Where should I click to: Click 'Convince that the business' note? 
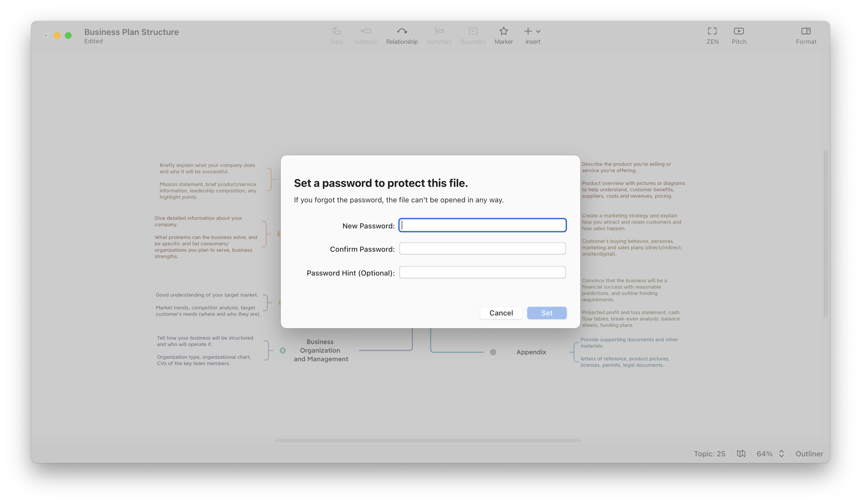point(624,290)
